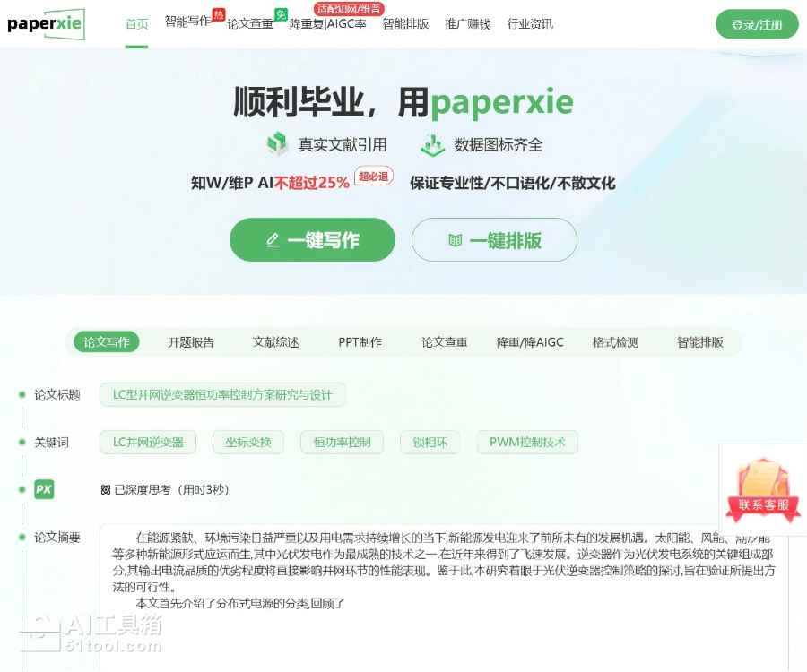Click the 论文标题 title field
The image size is (807, 672).
(222, 394)
